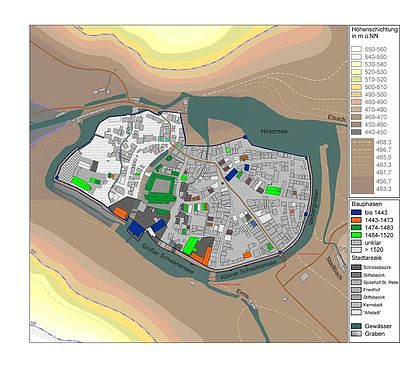Click the 'Altstadt' legend swatch
Viewport: 400px width, 367px height.
point(357,312)
